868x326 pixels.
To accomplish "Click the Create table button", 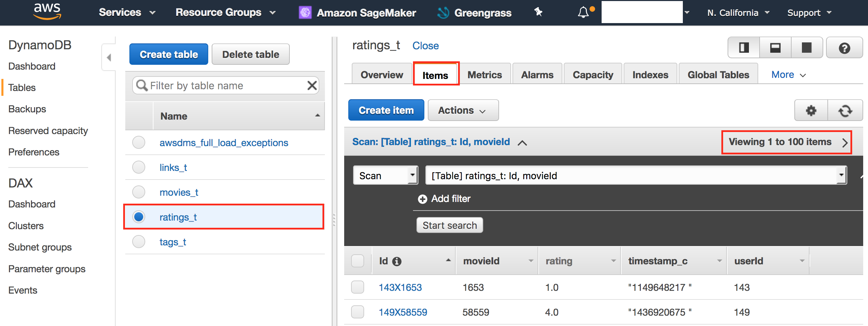I will coord(169,54).
